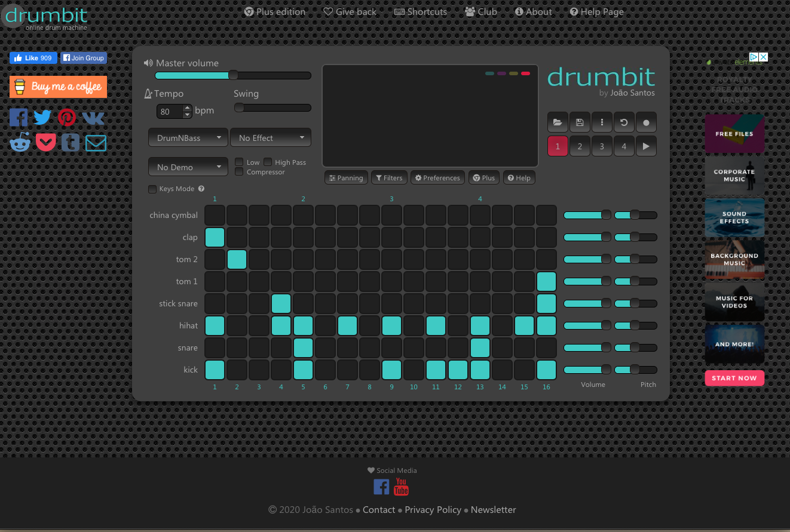Switch to pattern 4

(x=624, y=146)
